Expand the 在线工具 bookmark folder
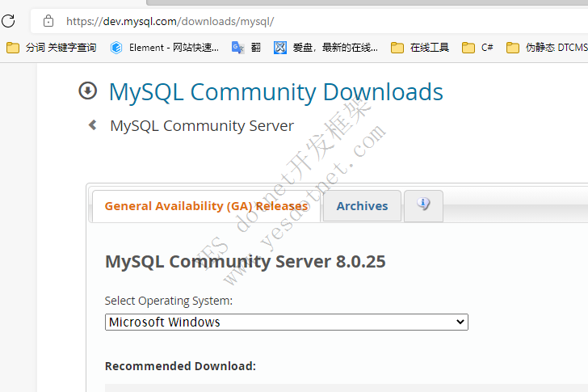Screen dimensions: 588x392 click(x=420, y=48)
